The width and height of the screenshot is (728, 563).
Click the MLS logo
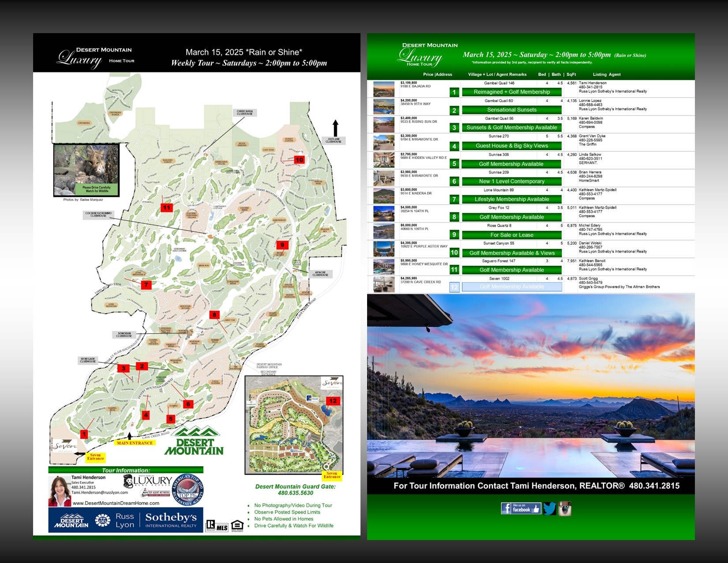coord(222,527)
